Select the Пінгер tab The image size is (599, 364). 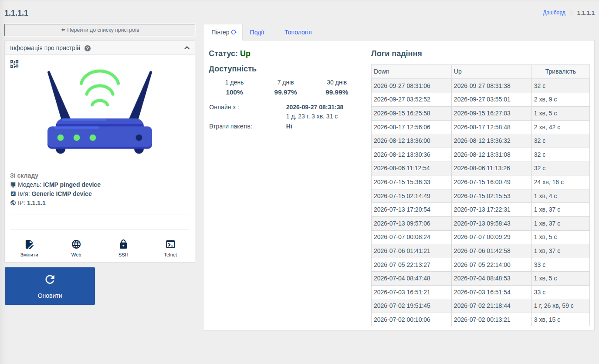[223, 32]
